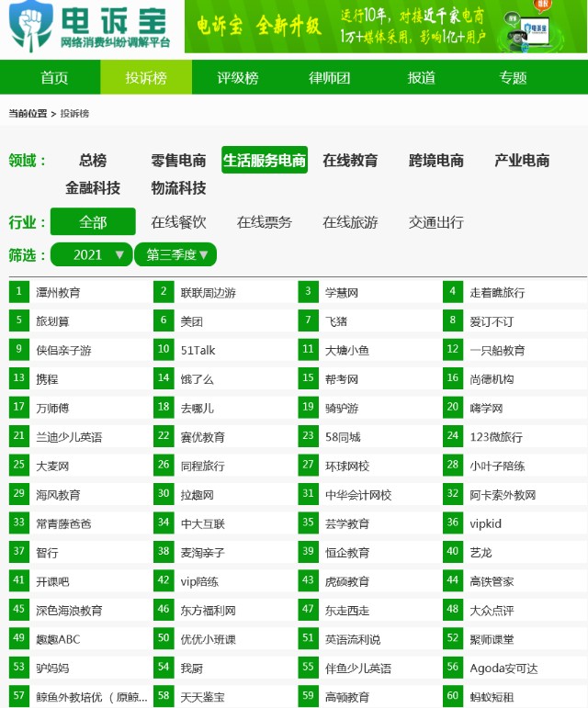Screen dimensions: 588x708
Task: Open 万师傅 ranking entry
Action: click(52, 409)
